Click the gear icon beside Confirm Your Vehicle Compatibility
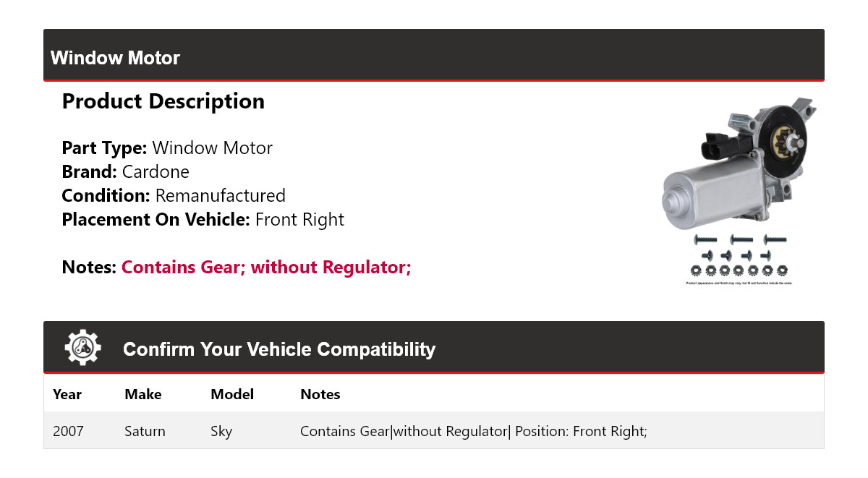The height and width of the screenshot is (478, 868). pos(83,348)
